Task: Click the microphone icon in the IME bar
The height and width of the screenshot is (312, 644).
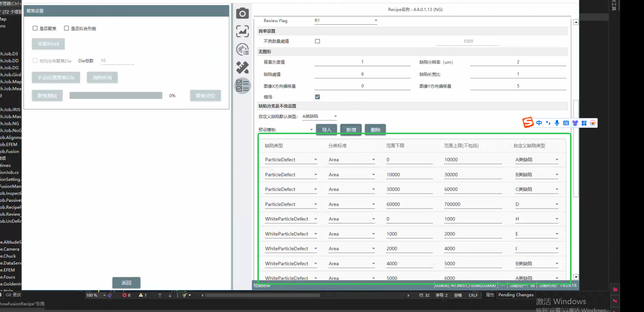Action: 557,123
